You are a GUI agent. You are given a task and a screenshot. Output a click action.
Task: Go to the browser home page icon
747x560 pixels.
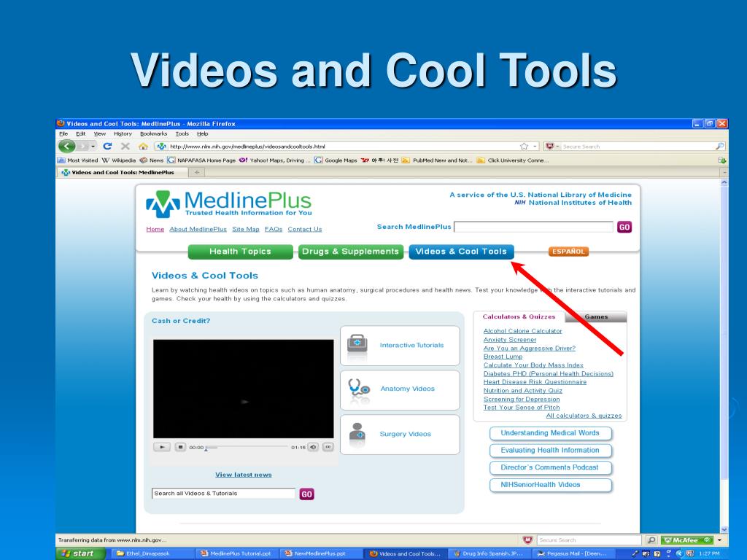[x=143, y=146]
